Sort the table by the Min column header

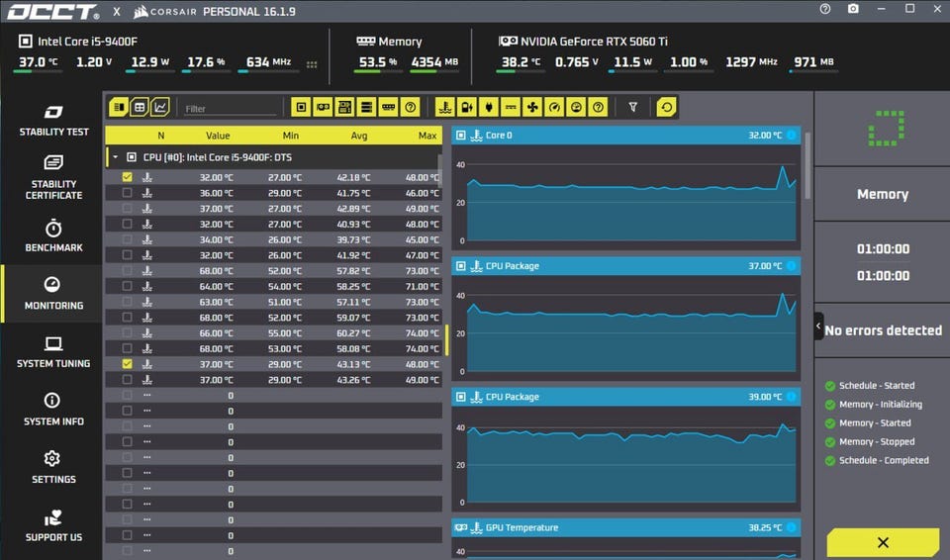click(291, 136)
